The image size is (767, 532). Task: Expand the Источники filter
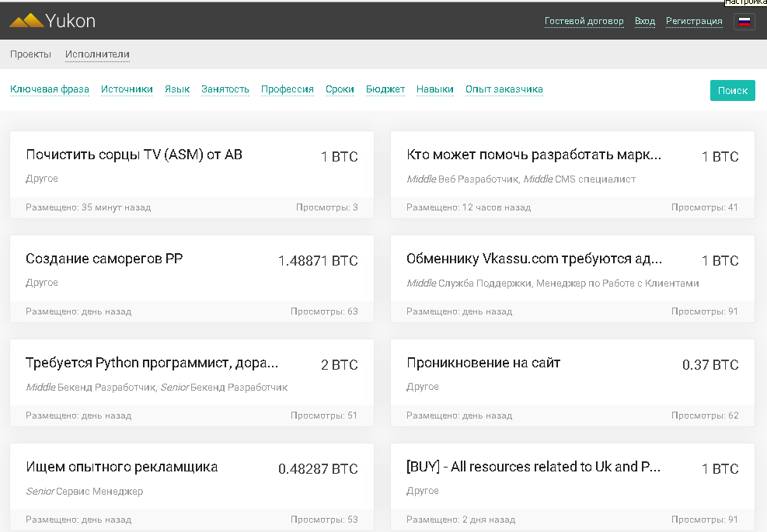click(127, 89)
